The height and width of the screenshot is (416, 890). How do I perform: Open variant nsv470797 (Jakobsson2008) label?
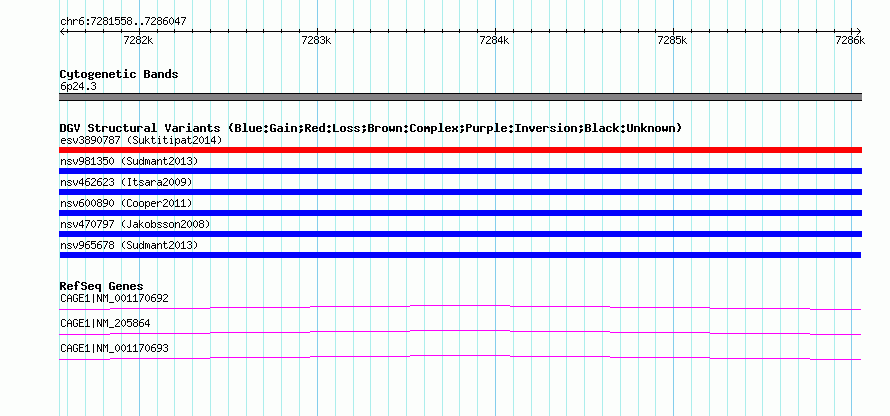pos(135,224)
